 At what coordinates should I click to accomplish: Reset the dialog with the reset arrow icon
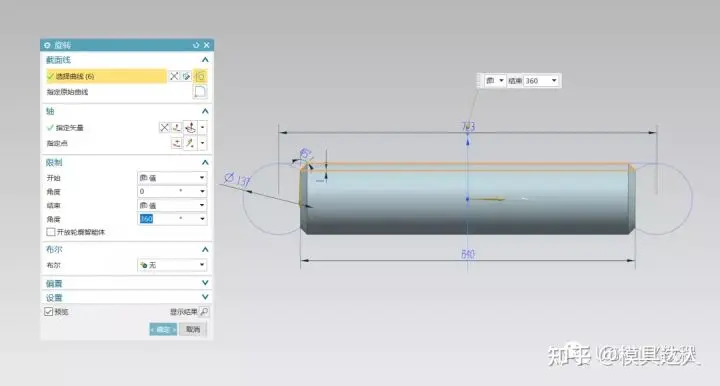point(196,45)
